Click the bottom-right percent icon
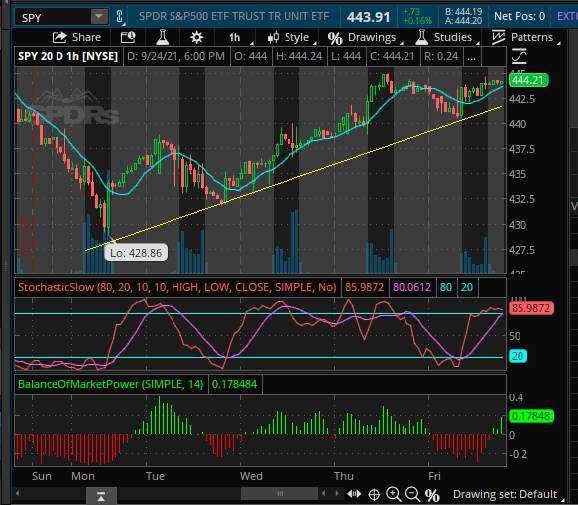578x505 pixels. (432, 495)
